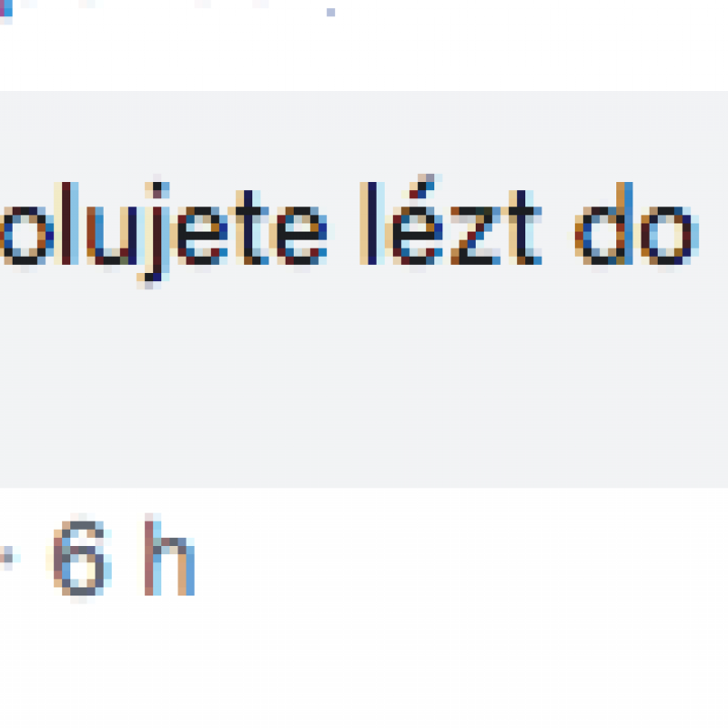Click the word "lézt" in the comment
Image resolution: width=728 pixels, height=728 pixels.
click(450, 223)
